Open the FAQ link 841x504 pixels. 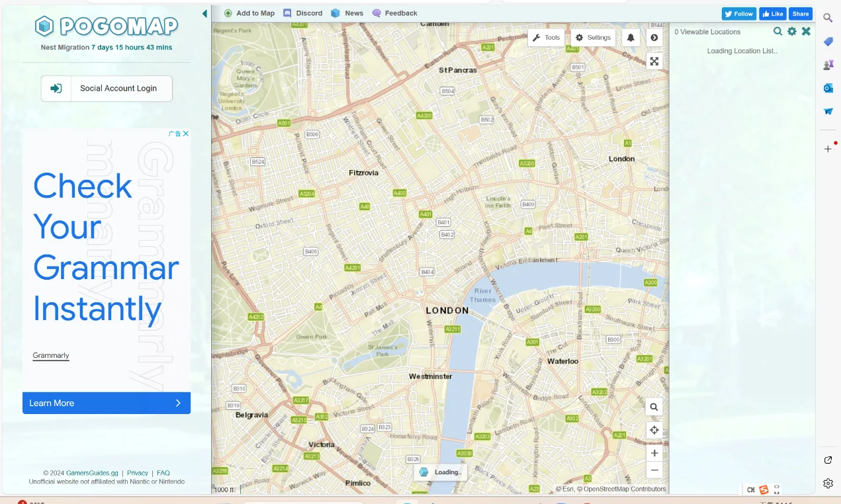[x=163, y=473]
